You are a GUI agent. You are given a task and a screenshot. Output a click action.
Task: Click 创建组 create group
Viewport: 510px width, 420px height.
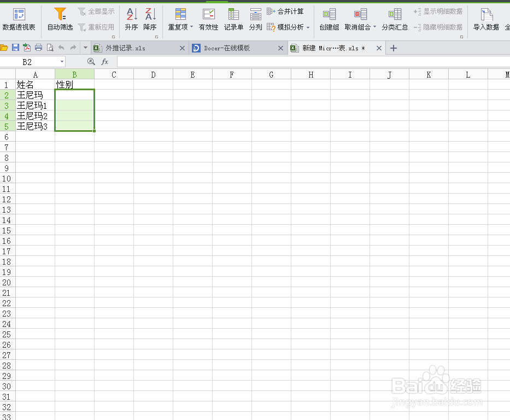pos(329,20)
